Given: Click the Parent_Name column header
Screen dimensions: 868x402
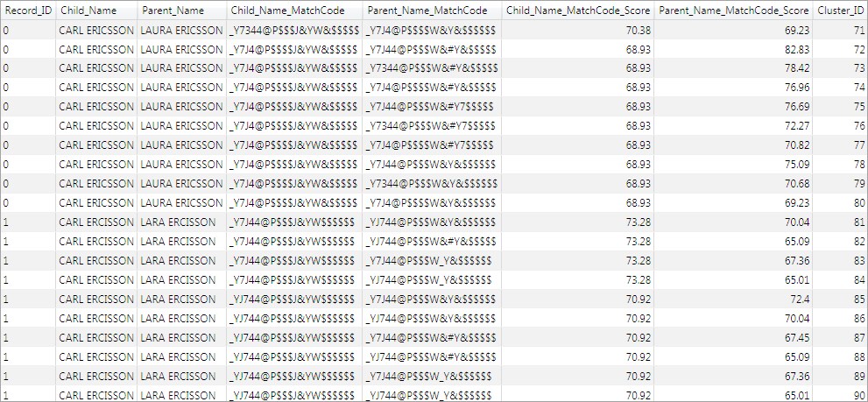Looking at the screenshot, I should coord(173,11).
